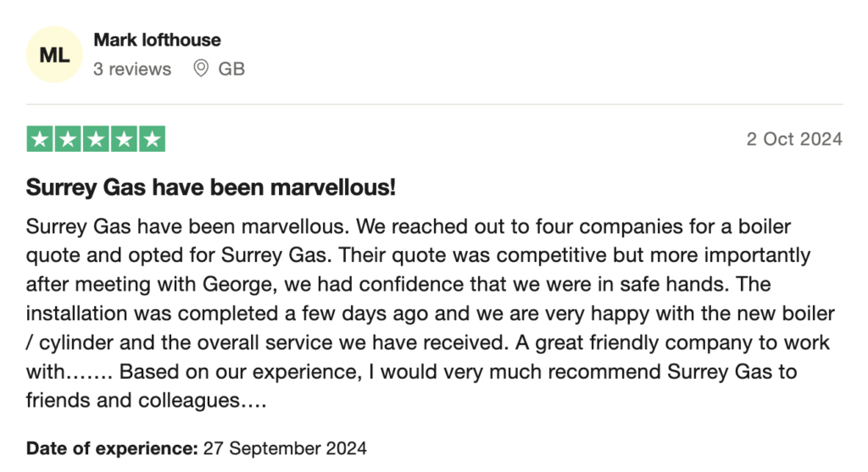Click the fourth green rating star

(x=124, y=139)
